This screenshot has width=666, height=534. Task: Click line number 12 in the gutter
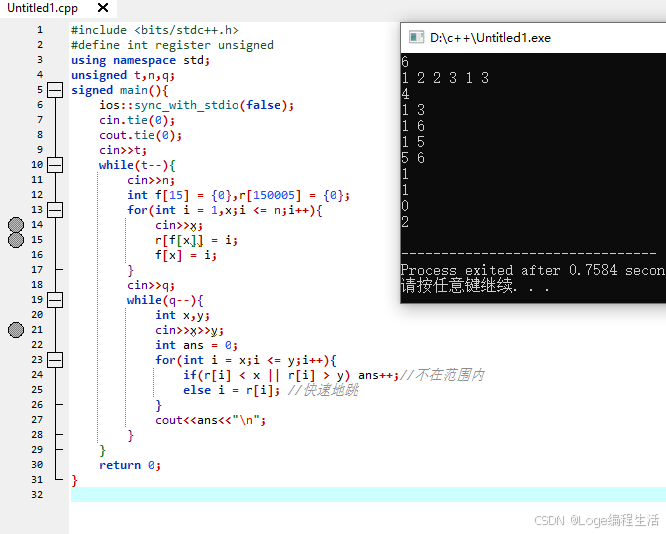(x=37, y=195)
